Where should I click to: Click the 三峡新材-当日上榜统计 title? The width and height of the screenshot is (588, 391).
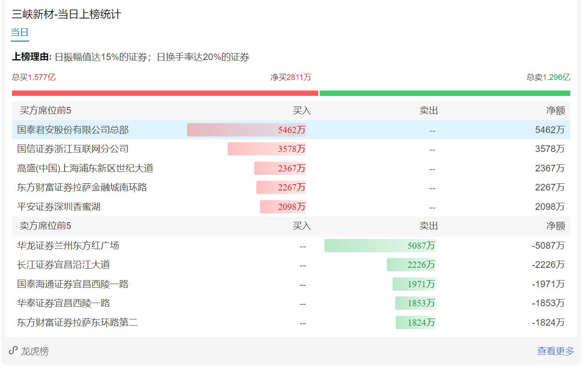point(66,14)
